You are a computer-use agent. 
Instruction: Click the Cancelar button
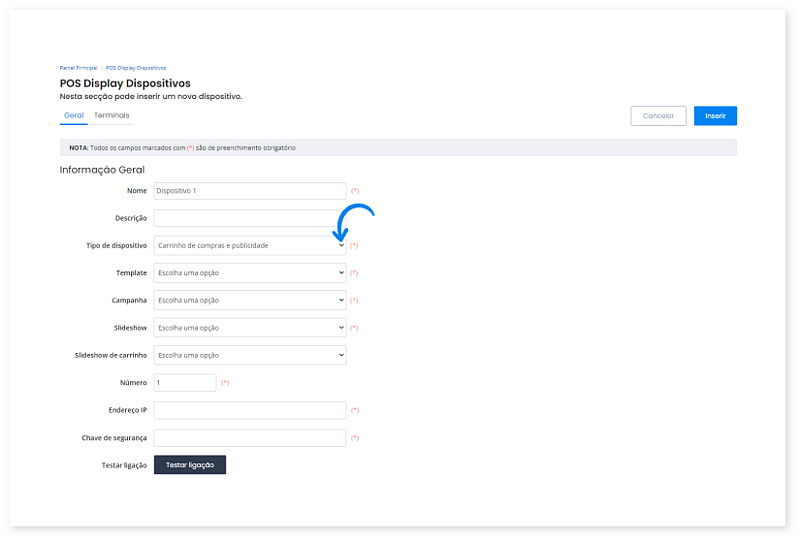tap(658, 116)
